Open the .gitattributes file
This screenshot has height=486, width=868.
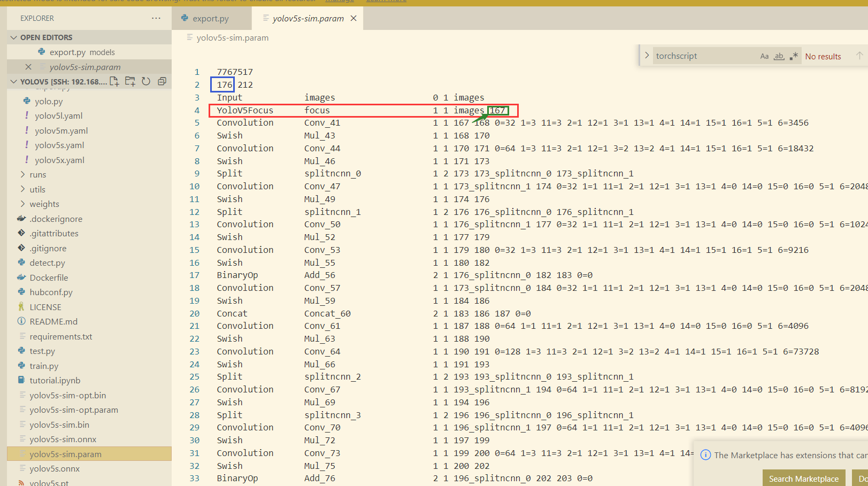(54, 233)
